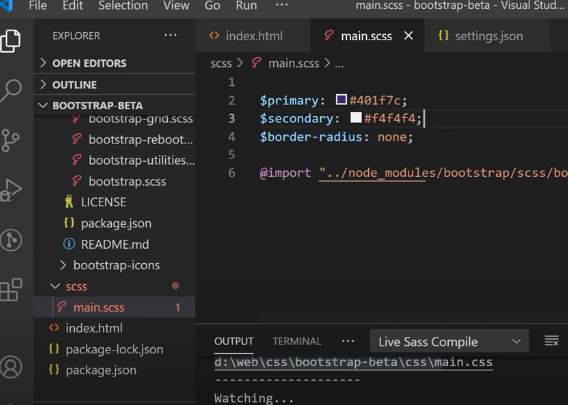Open the Edit menu
568x405 pixels.
72,5
